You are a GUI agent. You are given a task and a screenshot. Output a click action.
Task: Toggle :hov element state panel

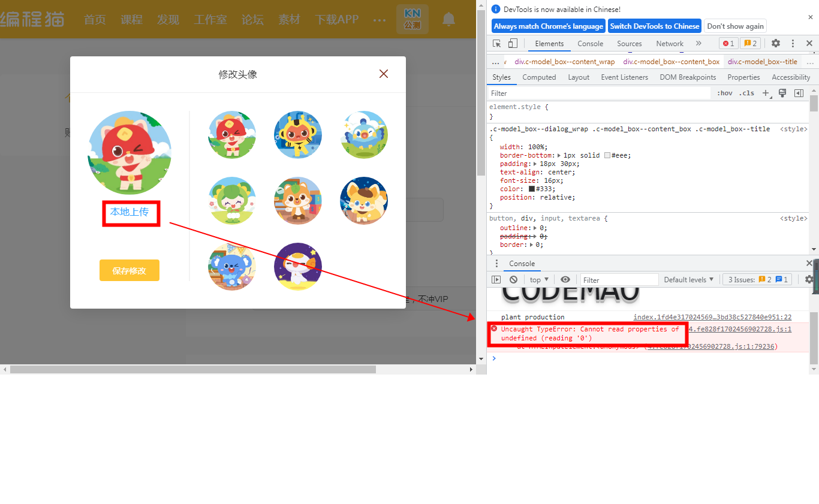725,93
